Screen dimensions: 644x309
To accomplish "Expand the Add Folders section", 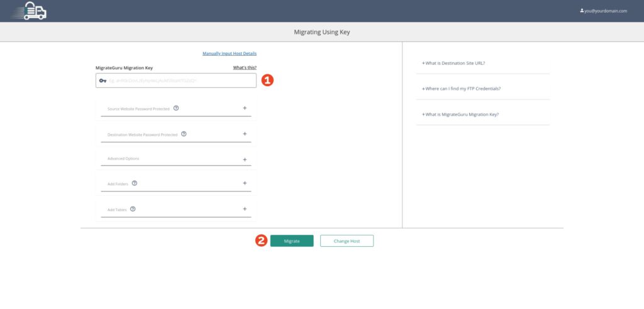I will point(245,183).
